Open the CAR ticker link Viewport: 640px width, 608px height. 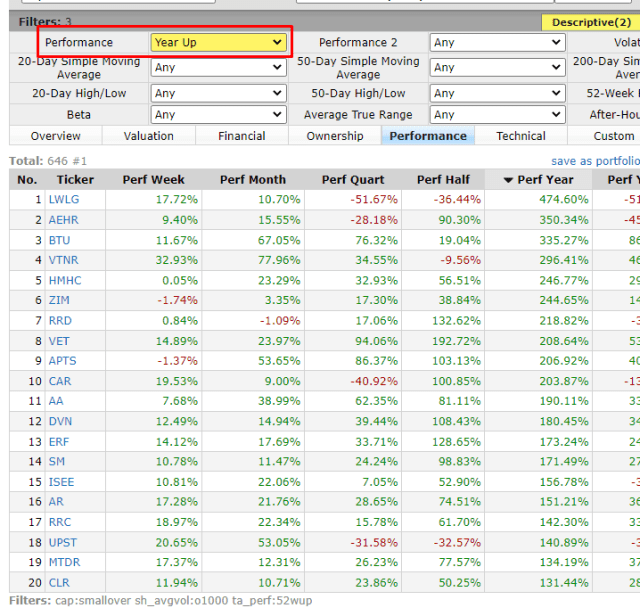[x=60, y=381]
